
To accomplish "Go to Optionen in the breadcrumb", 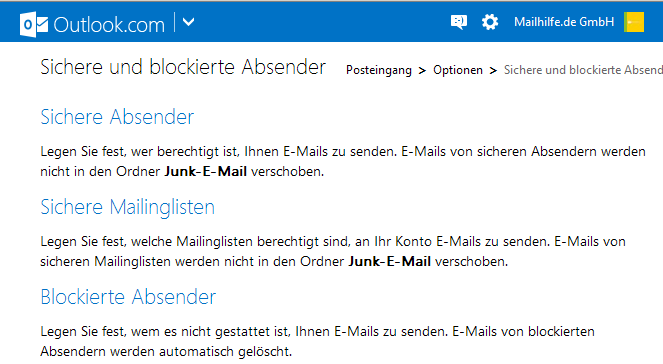I will [x=458, y=70].
